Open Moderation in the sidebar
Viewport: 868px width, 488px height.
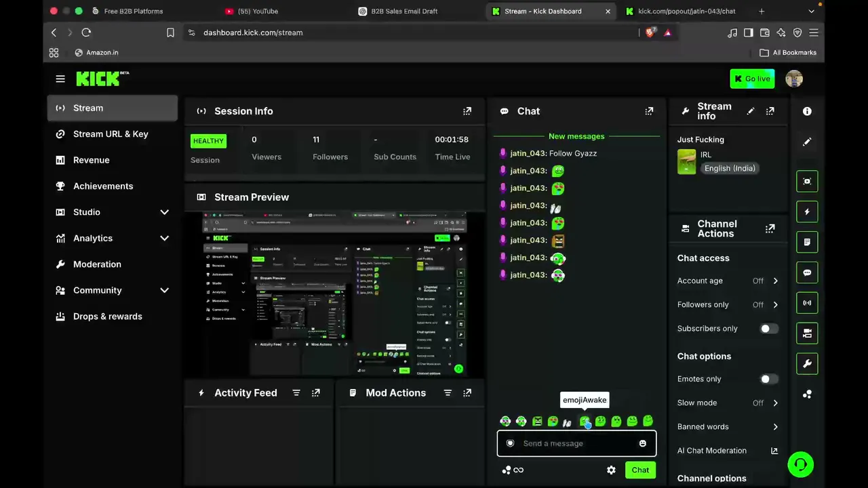113,264
